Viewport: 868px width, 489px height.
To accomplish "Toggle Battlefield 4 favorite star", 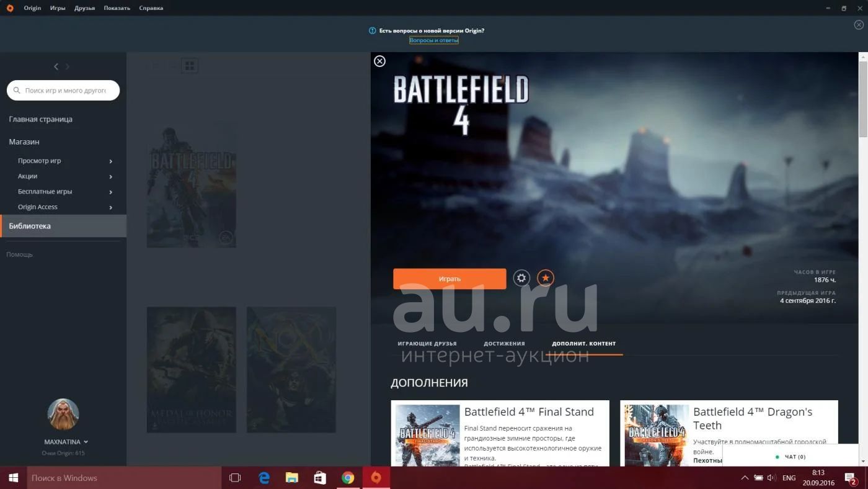I will [546, 278].
